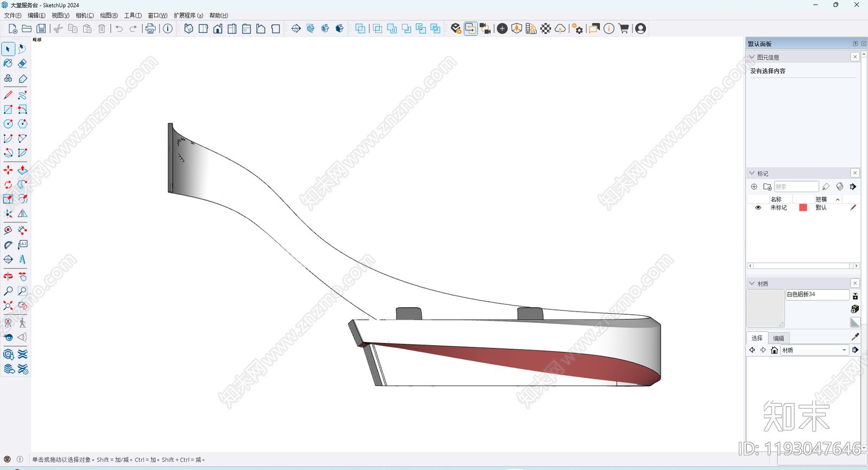The width and height of the screenshot is (868, 470).
Task: Open the materials details arrow menu
Action: (856, 350)
